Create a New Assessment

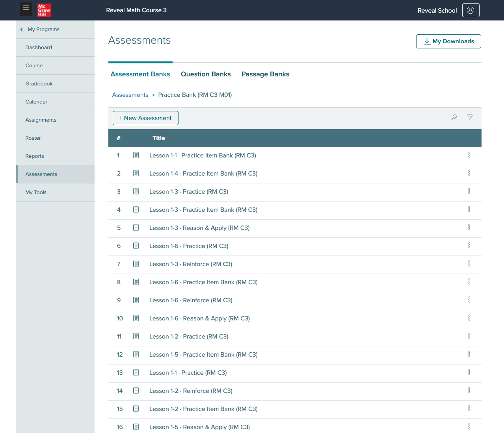coord(145,118)
